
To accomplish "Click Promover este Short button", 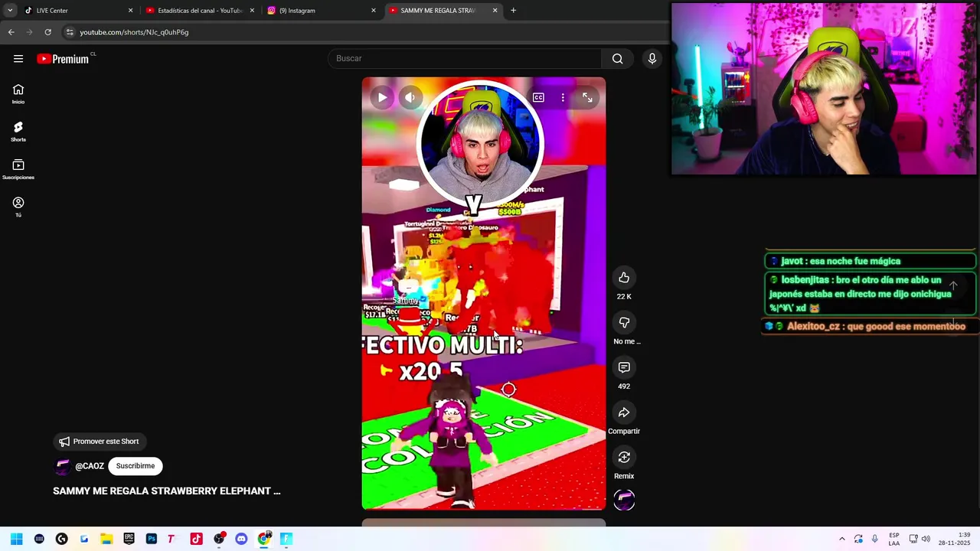I will [x=100, y=442].
